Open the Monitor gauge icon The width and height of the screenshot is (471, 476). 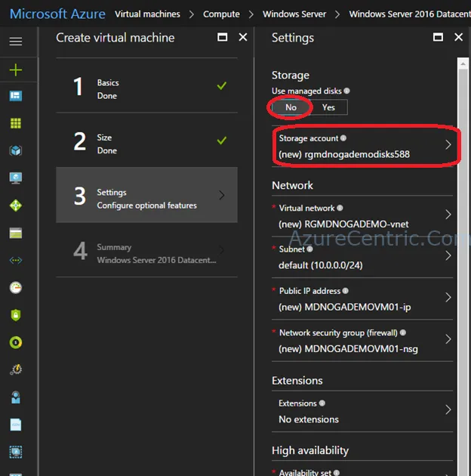coord(16,287)
